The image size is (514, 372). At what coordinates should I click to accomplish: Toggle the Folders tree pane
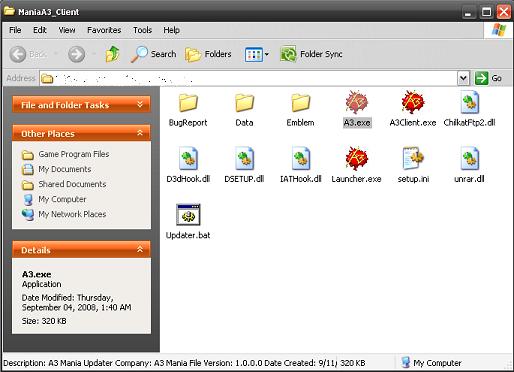coord(208,54)
